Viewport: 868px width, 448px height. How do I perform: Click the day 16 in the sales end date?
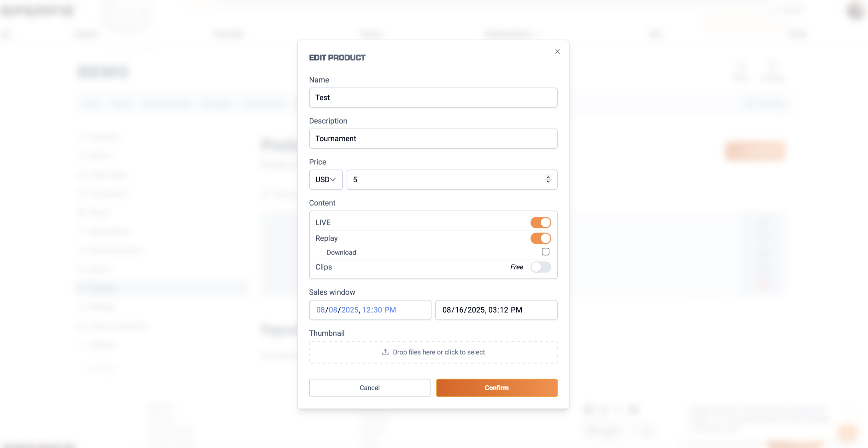460,310
